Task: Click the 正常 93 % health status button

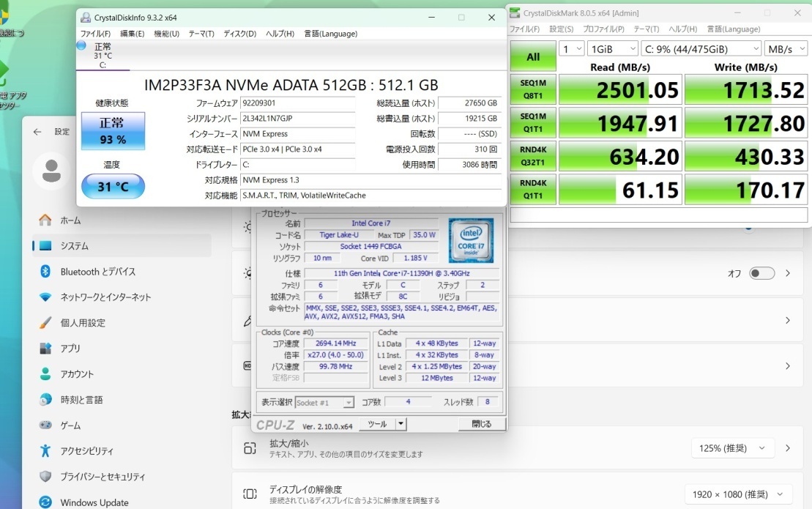Action: point(113,131)
